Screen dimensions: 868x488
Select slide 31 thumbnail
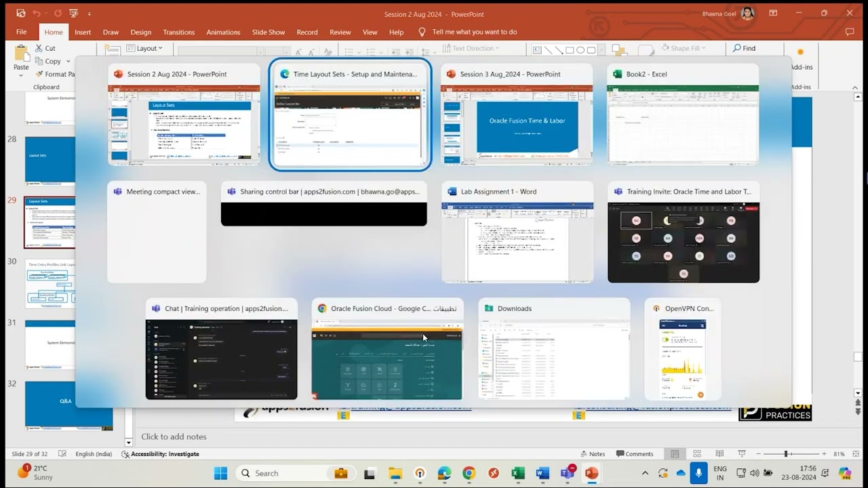click(x=50, y=344)
